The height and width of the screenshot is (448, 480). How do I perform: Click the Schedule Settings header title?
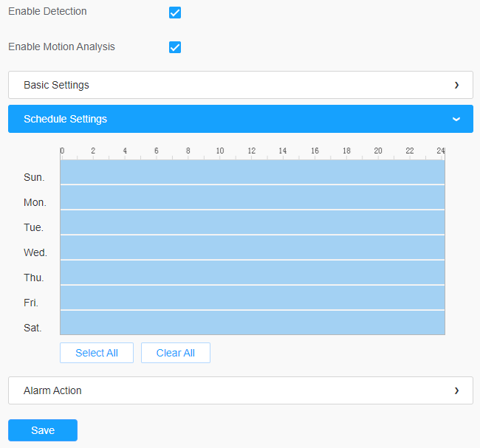click(65, 119)
